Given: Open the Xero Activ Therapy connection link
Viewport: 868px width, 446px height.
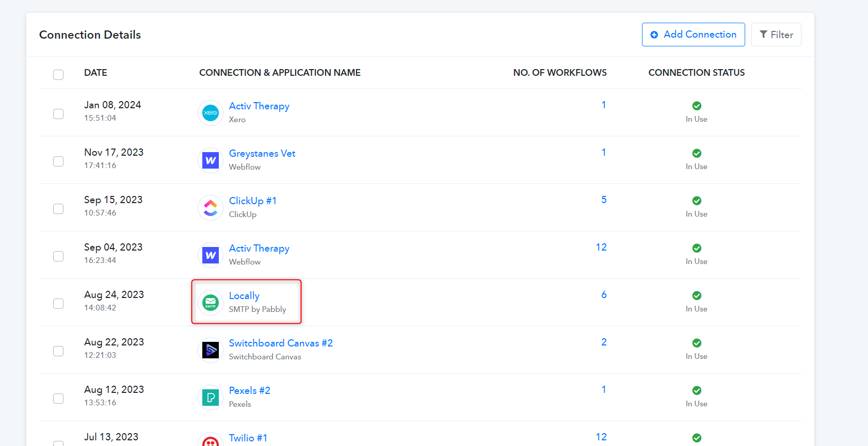Looking at the screenshot, I should (x=259, y=106).
